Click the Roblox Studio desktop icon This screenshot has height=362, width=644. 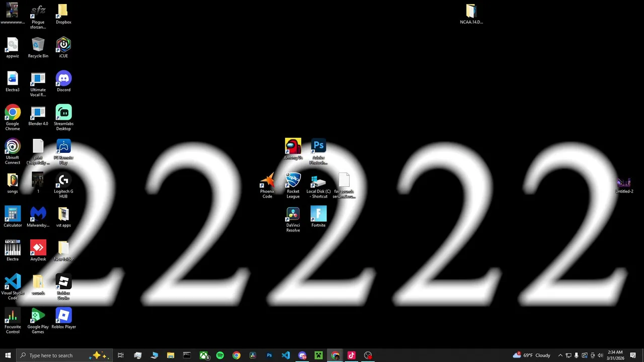point(63,287)
